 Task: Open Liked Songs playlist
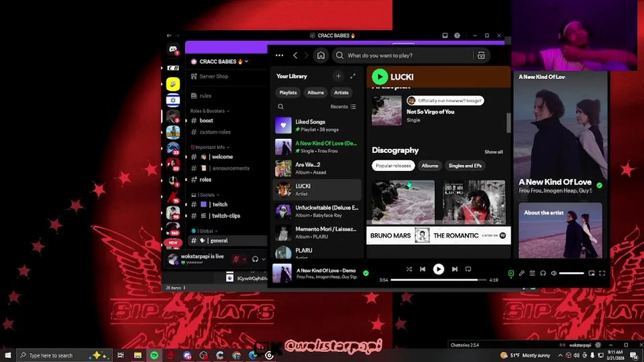coord(317,125)
